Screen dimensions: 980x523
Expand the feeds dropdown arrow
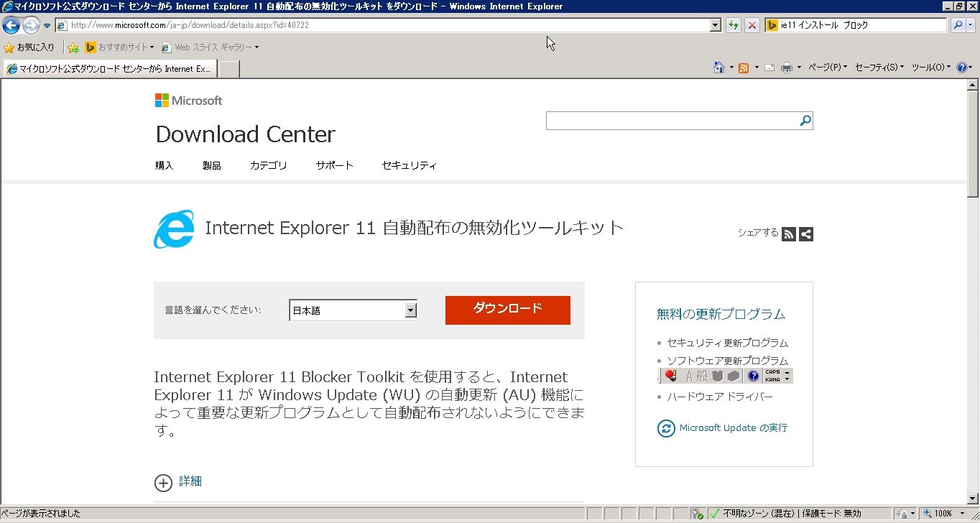click(757, 68)
